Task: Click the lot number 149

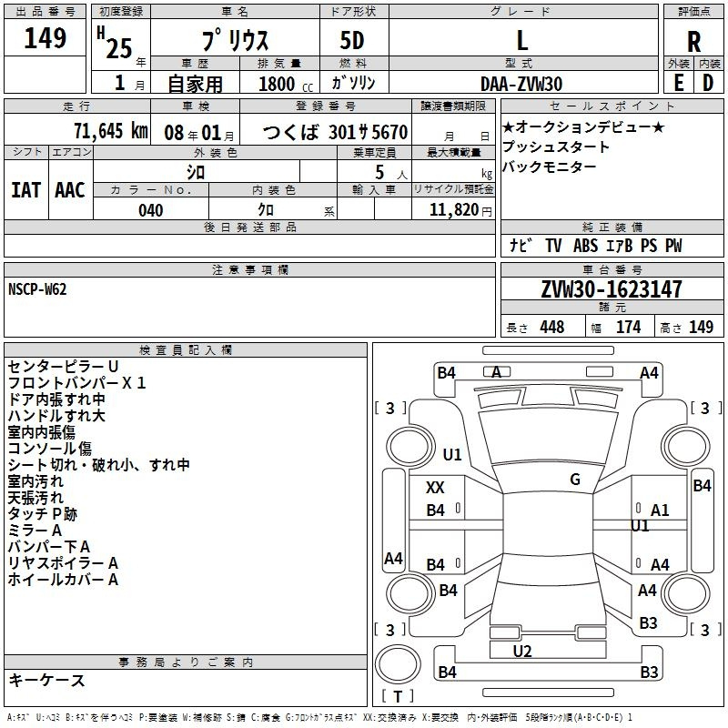Action: click(45, 37)
